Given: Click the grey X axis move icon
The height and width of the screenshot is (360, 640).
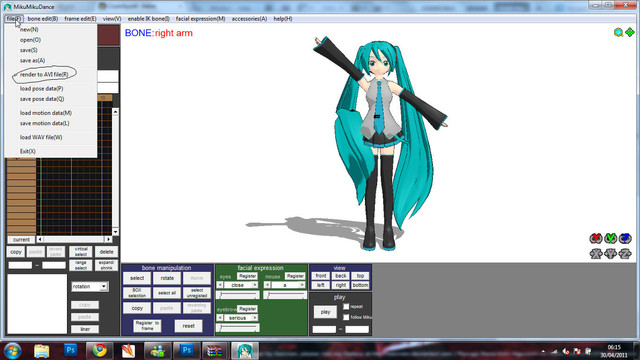Looking at the screenshot, I should tap(596, 254).
